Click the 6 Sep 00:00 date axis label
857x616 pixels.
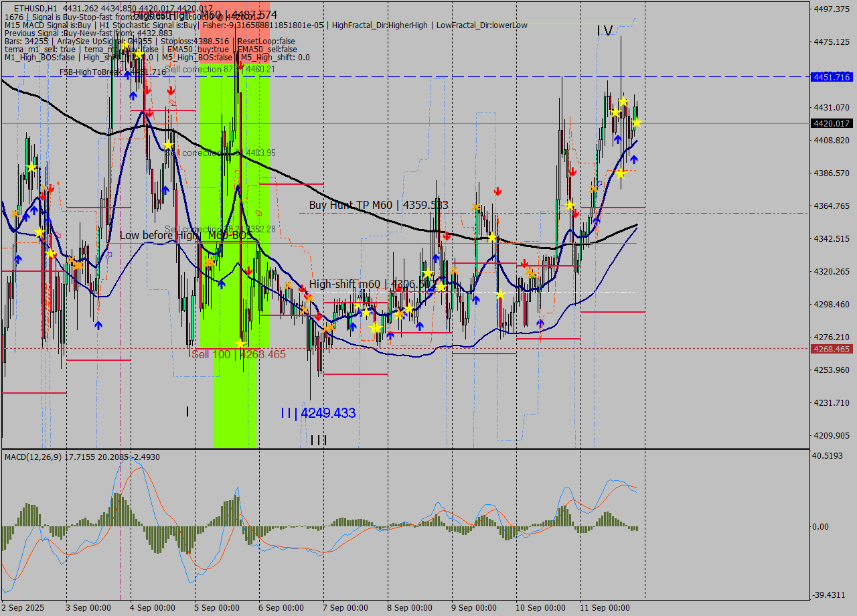click(281, 608)
